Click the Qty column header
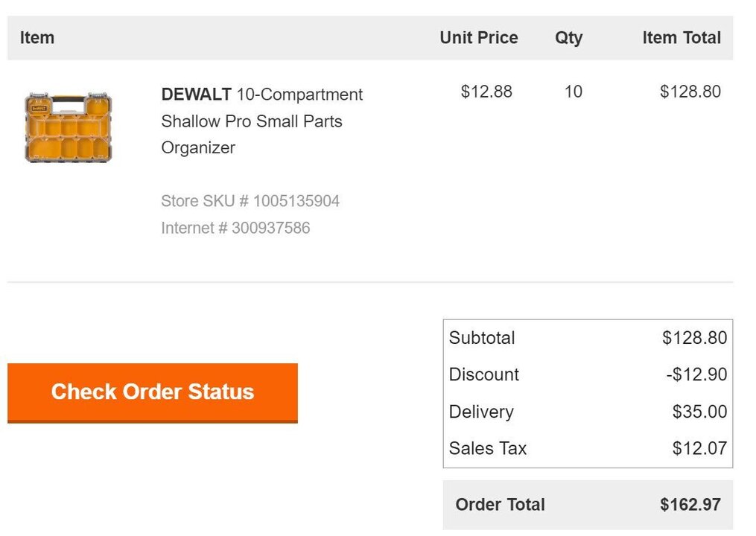 pos(568,38)
